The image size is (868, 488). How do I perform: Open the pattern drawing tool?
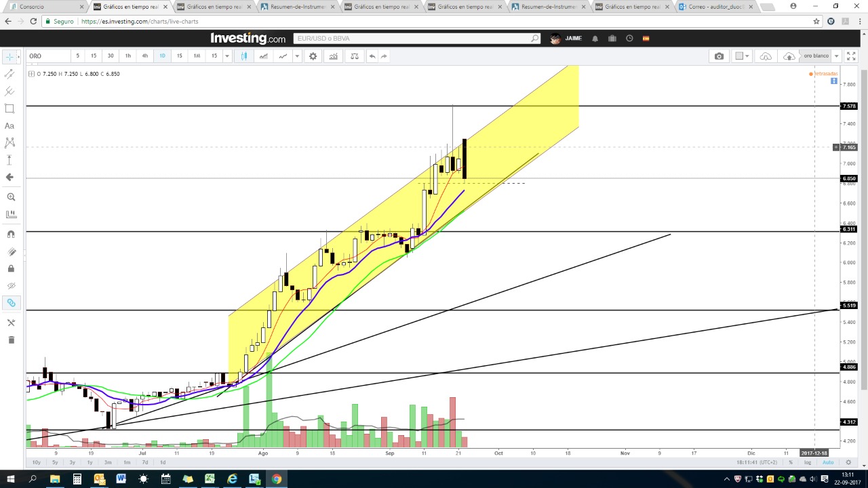(x=9, y=142)
